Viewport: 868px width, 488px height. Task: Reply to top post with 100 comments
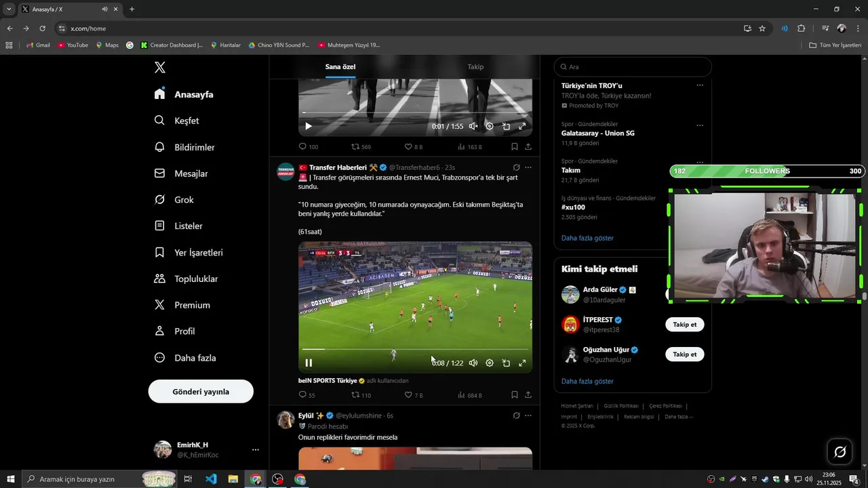click(309, 146)
